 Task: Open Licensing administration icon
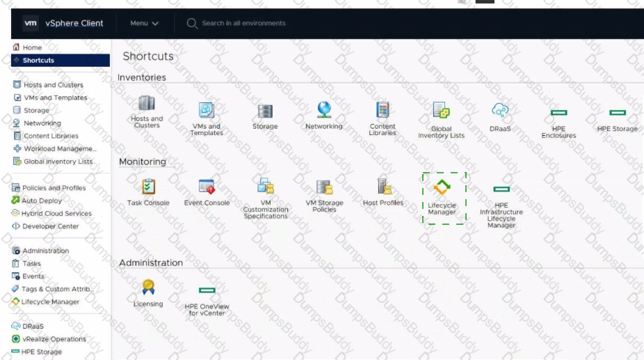(148, 287)
